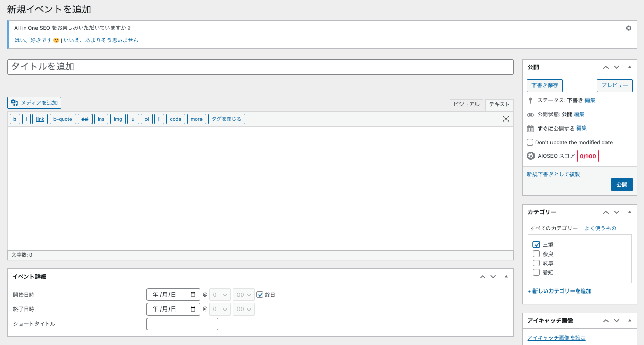Edit ステータス via 編集 link
The height and width of the screenshot is (345, 644).
pyautogui.click(x=590, y=100)
